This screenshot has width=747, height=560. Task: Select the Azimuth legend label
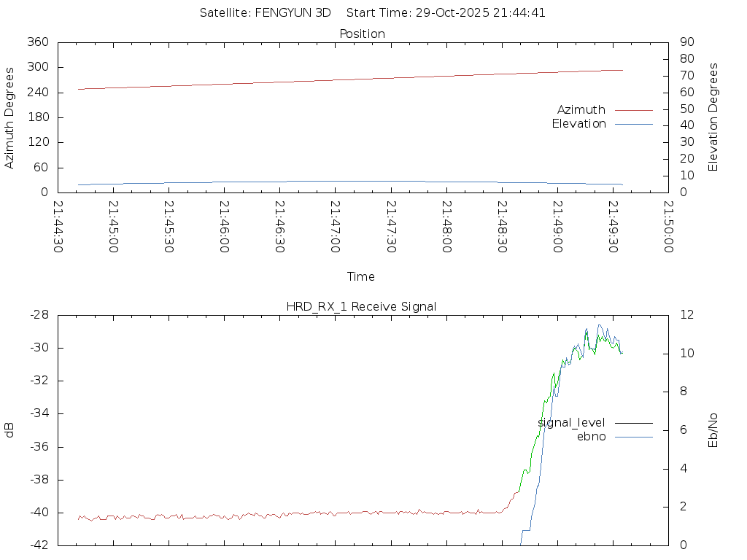tap(581, 110)
